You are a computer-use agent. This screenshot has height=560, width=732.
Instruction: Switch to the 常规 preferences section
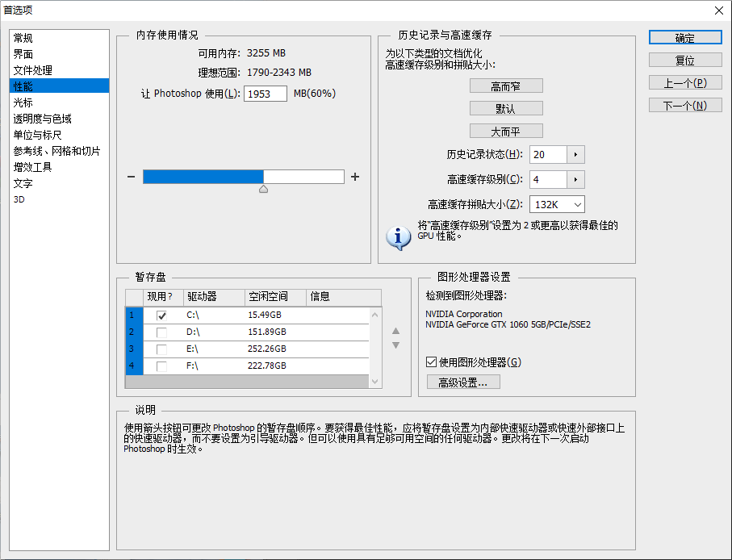click(x=24, y=38)
